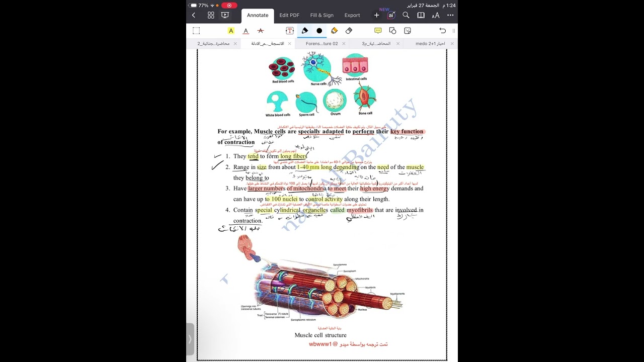Select the text box tool
Screen dimensions: 644x362
point(290,31)
